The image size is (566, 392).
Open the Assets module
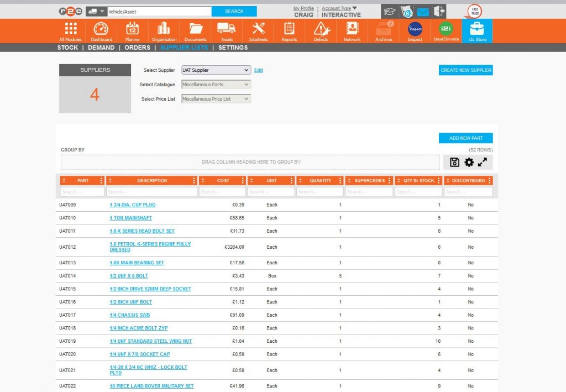tap(227, 30)
